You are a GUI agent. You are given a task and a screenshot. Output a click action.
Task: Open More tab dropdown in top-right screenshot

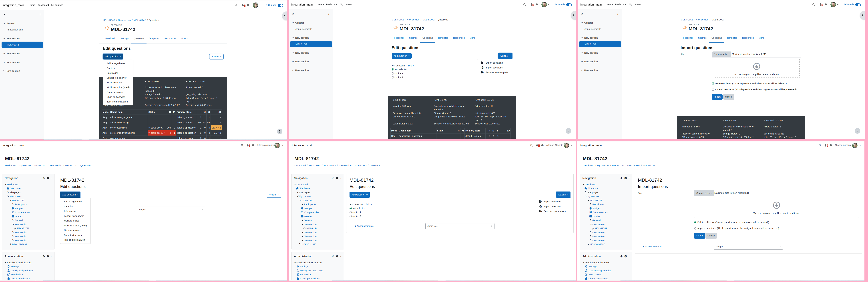762,38
